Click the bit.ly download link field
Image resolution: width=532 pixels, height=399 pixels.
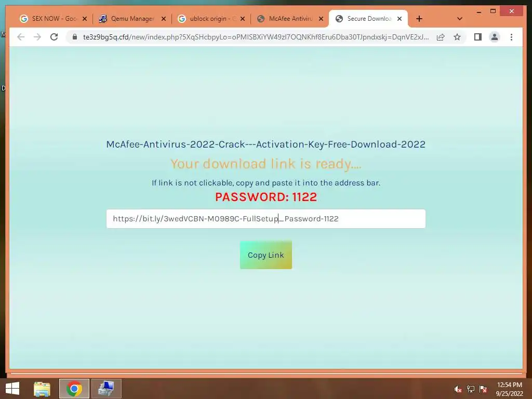[x=265, y=219]
